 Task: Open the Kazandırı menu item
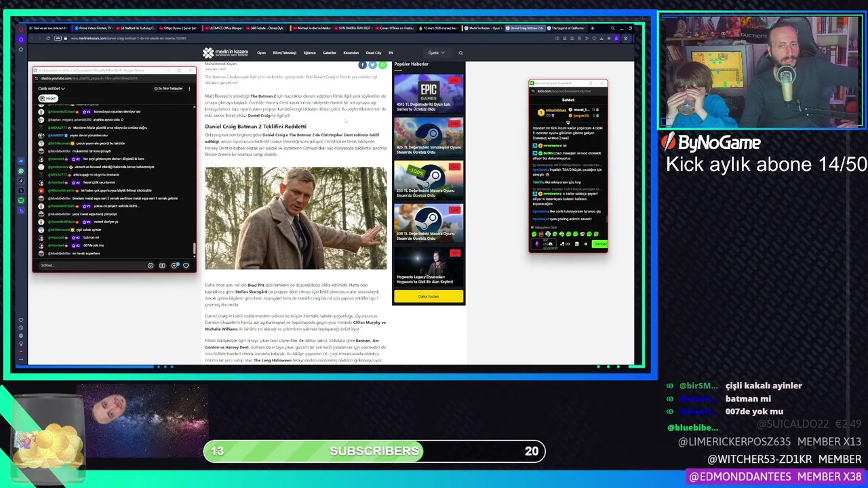351,53
